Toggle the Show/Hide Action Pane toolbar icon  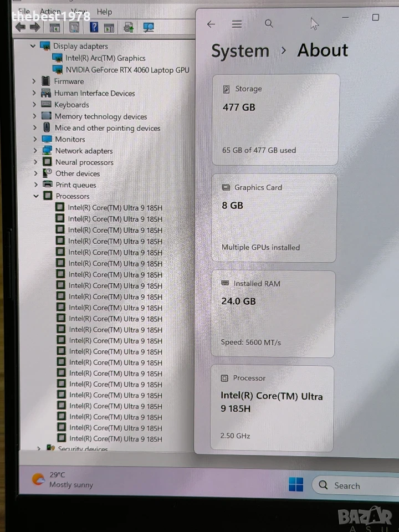tap(109, 28)
